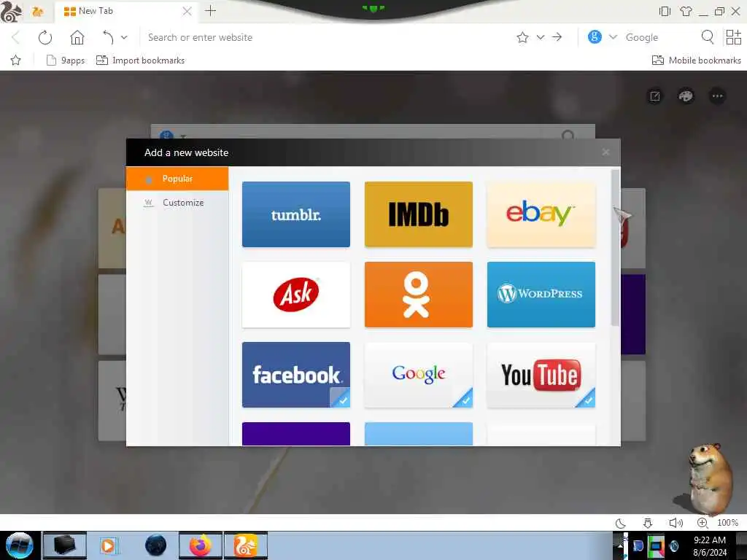This screenshot has height=560, width=747.
Task: Select the Customize tab
Action: pyautogui.click(x=177, y=203)
